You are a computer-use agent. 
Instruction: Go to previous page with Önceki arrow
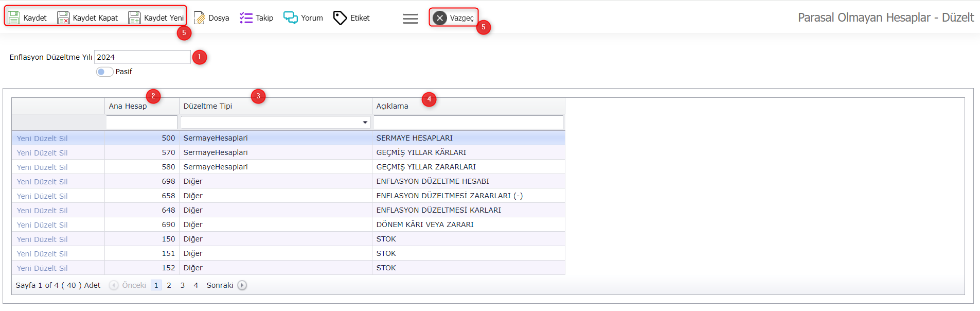coord(114,285)
